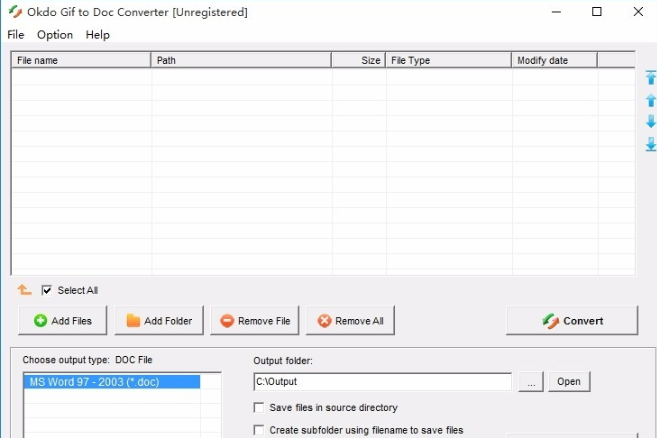This screenshot has height=438, width=657.
Task: Minimize the Okdo converter window
Action: pos(556,12)
